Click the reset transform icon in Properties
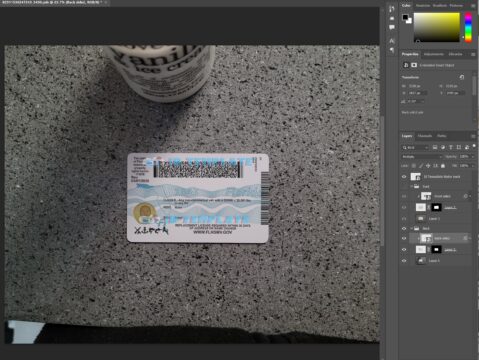 click(x=462, y=77)
